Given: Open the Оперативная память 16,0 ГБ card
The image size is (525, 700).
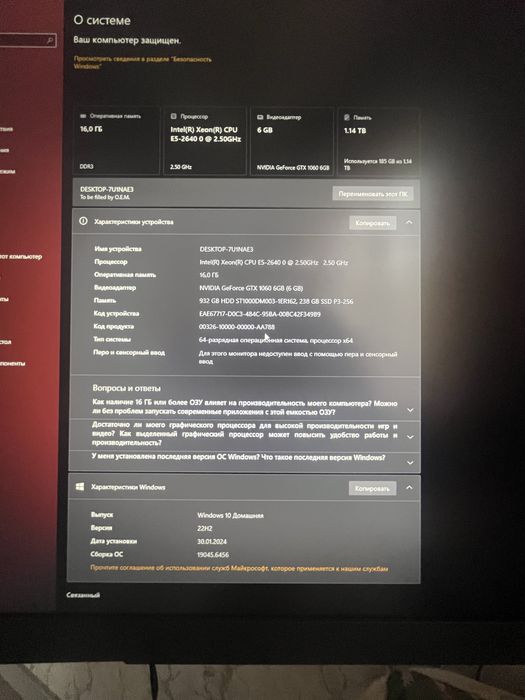Looking at the screenshot, I should 116,141.
